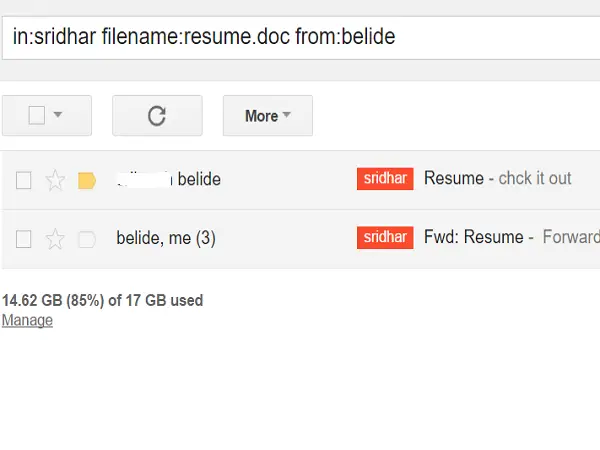Click the refresh icon button

(x=157, y=116)
